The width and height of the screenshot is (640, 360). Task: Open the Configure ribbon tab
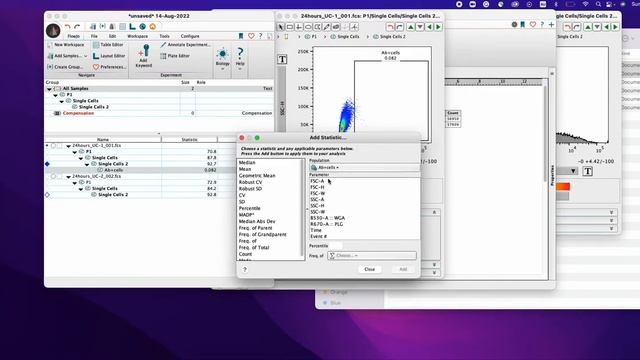pos(190,36)
